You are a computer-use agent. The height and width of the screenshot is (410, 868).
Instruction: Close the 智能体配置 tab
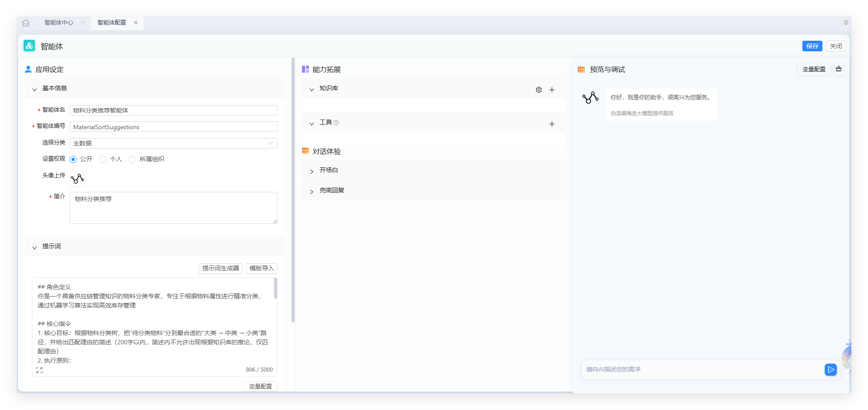136,23
